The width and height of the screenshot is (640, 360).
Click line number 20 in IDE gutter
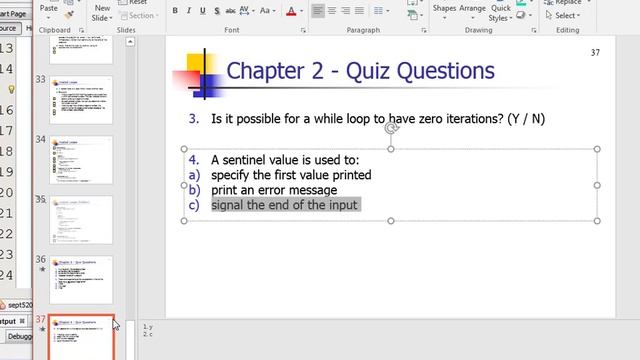[x=7, y=193]
